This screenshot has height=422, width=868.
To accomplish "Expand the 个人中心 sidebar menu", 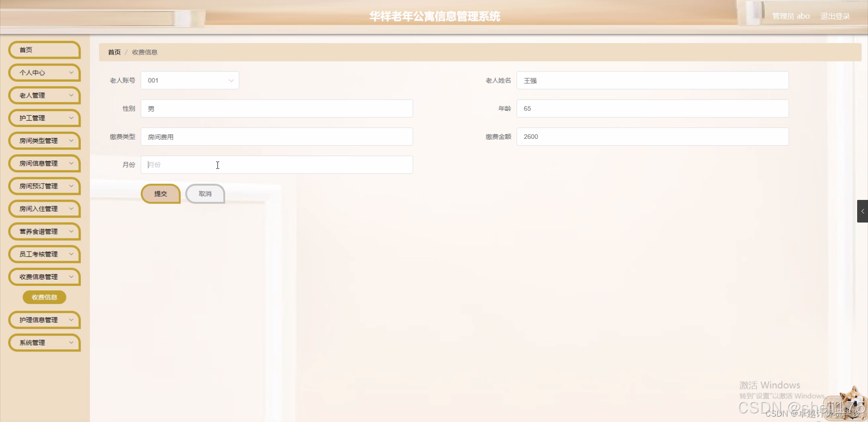I will click(44, 73).
